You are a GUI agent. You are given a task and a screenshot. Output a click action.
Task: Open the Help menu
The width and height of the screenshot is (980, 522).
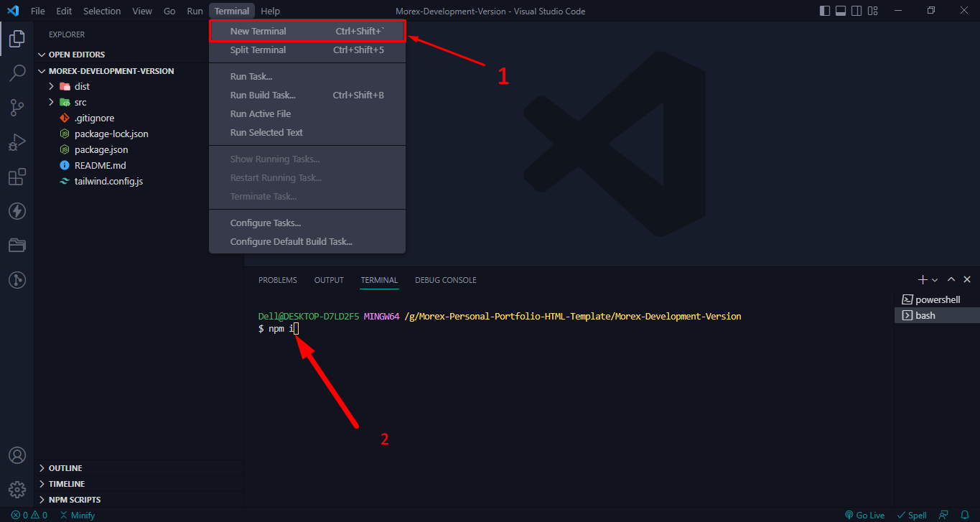point(271,11)
